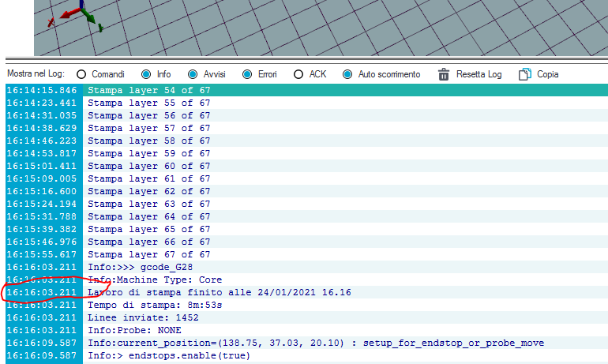608x364 pixels.
Task: Select the Tempo di stampa: 8m:53s line
Action: 306,305
